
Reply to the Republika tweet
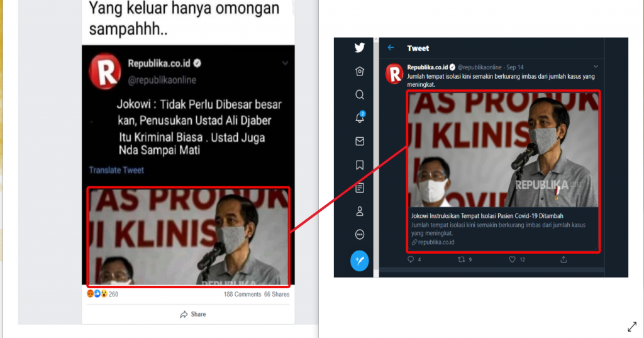tap(410, 259)
